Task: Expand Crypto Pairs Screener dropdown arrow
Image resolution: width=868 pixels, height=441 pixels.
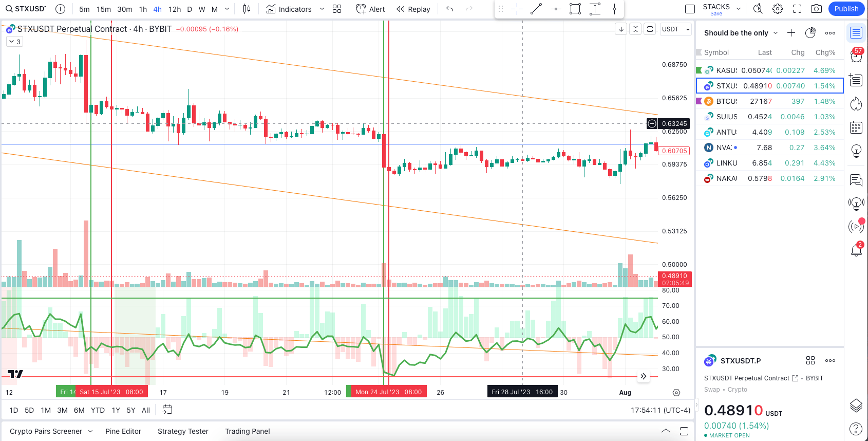Action: [90, 431]
